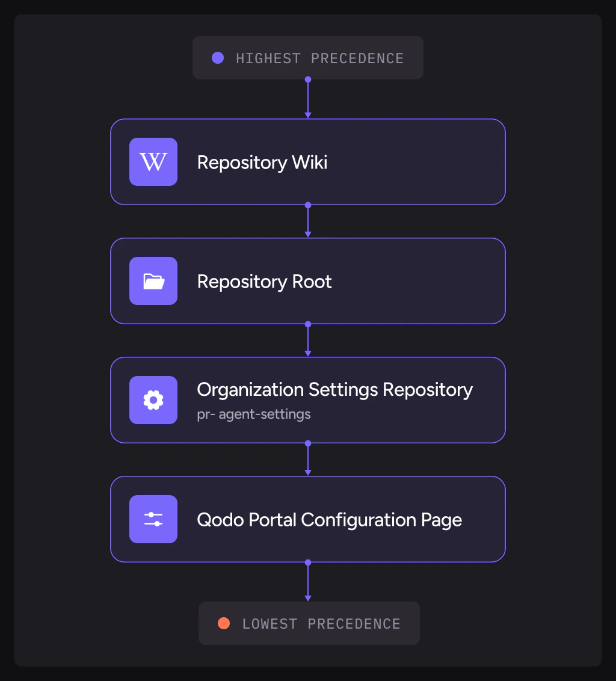The image size is (616, 681).
Task: Click the purple dot in the HIGHEST PRECEDENCE badge
Action: [x=217, y=58]
